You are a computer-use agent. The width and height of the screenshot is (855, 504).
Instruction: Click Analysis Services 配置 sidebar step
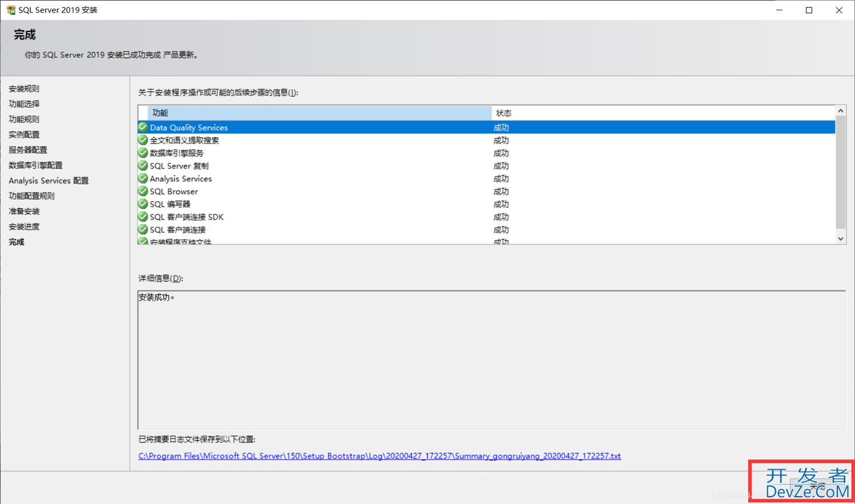pos(48,181)
